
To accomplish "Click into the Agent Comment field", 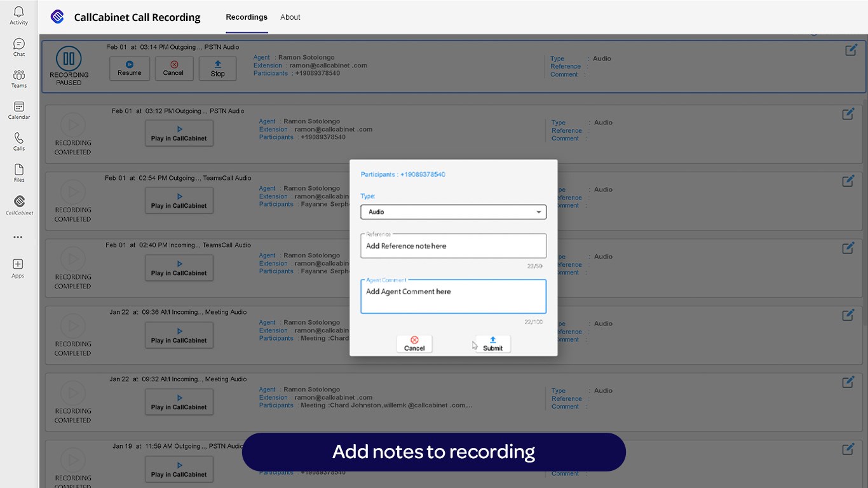I will pyautogui.click(x=453, y=296).
